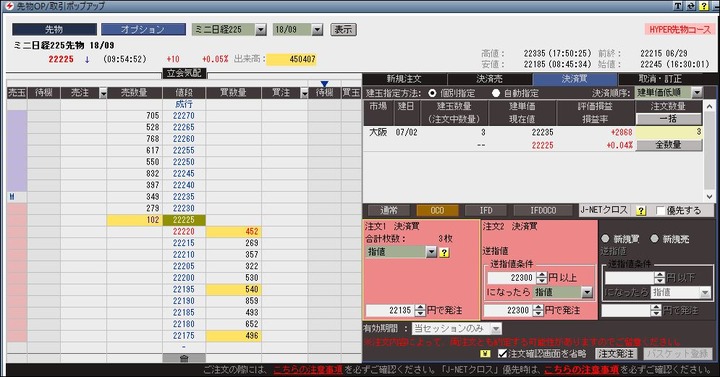Select 新規買 radio button
This screenshot has height=377, width=720.
point(605,239)
